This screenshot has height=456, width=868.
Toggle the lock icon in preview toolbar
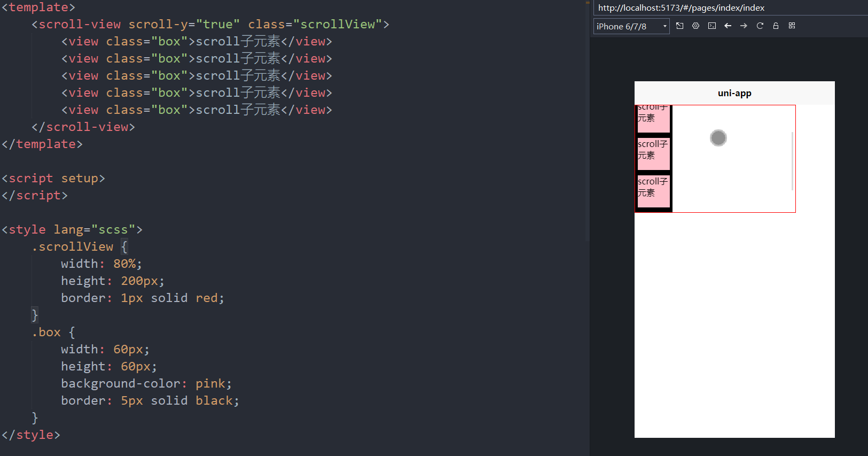pos(776,26)
